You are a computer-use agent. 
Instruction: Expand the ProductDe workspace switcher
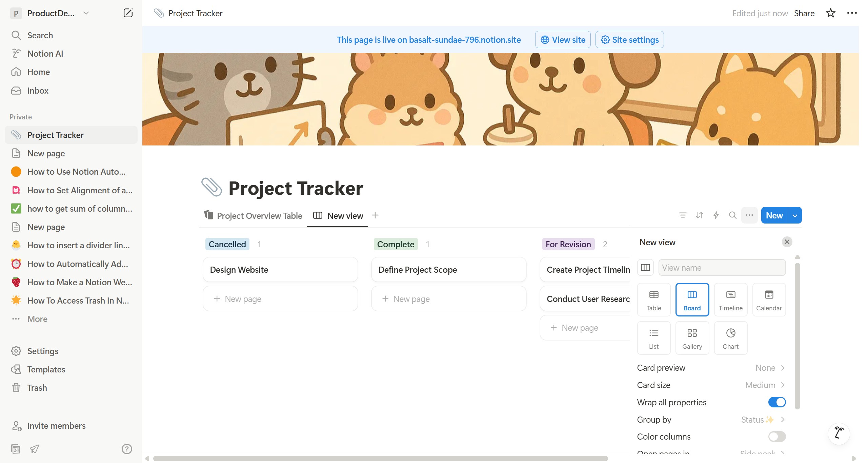click(51, 13)
